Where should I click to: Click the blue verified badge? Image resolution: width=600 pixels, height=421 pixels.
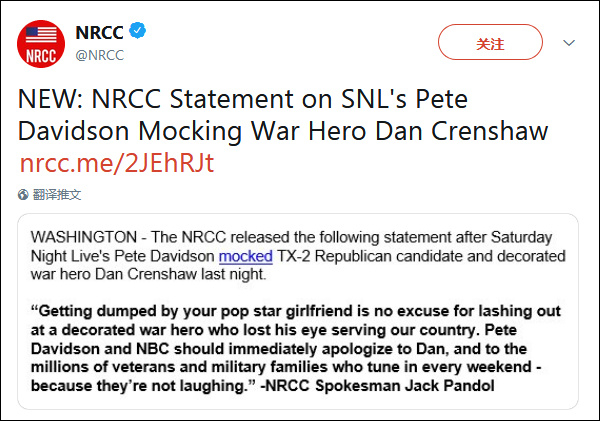137,31
